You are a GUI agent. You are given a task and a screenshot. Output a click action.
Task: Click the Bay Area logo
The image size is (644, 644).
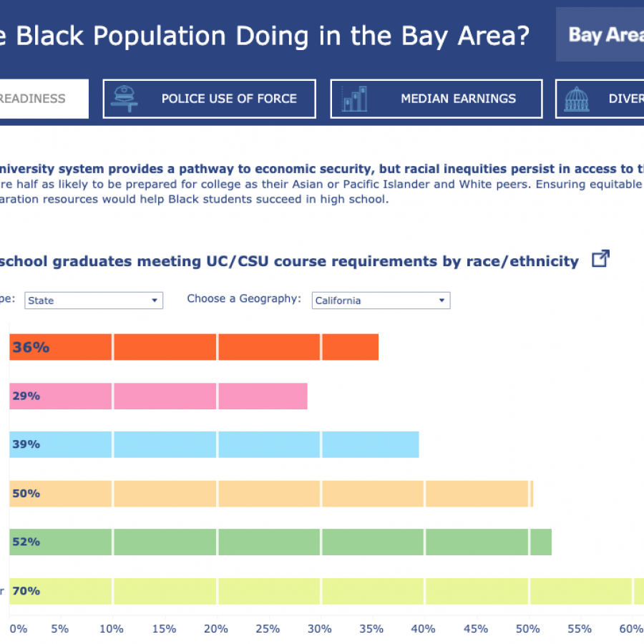(x=605, y=35)
